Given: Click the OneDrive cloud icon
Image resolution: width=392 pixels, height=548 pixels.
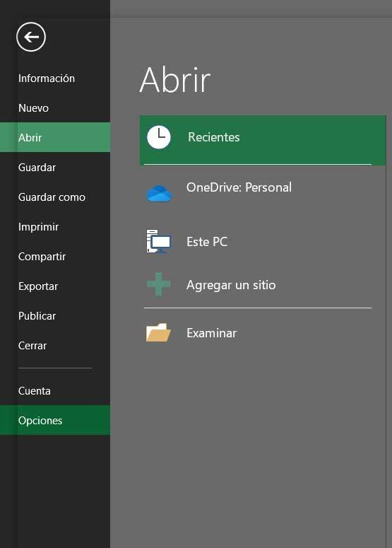Looking at the screenshot, I should point(159,193).
